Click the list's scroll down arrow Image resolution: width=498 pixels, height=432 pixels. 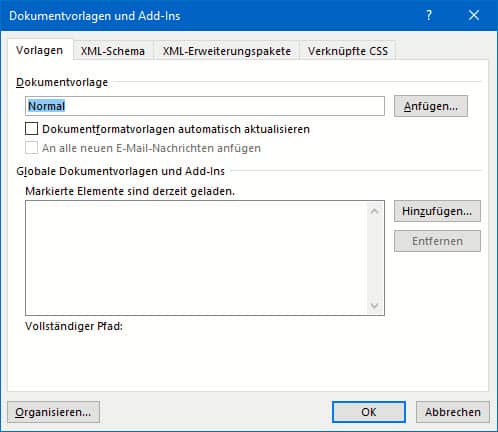374,306
